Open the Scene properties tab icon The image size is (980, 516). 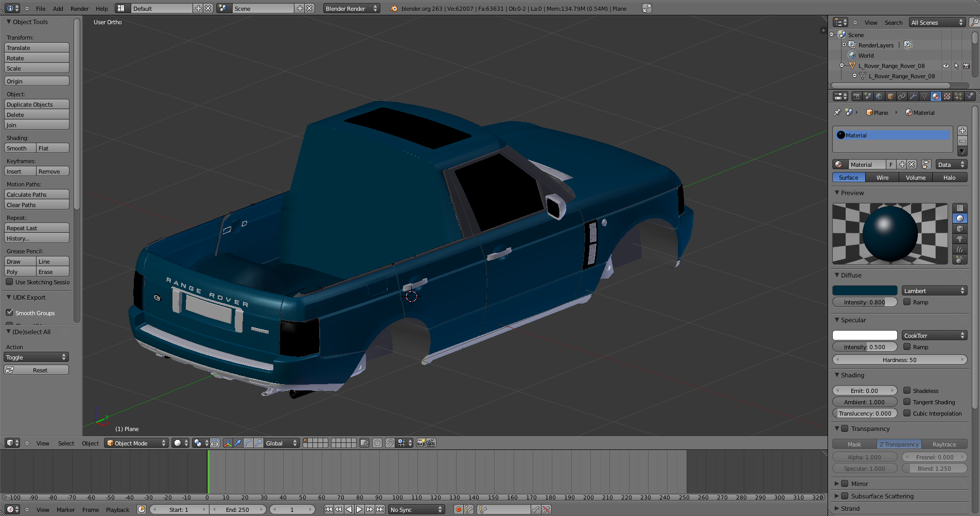pos(868,96)
